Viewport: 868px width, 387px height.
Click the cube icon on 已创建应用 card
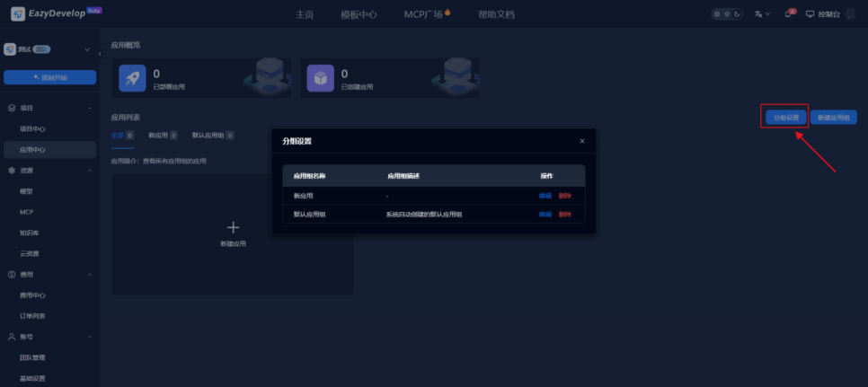321,78
